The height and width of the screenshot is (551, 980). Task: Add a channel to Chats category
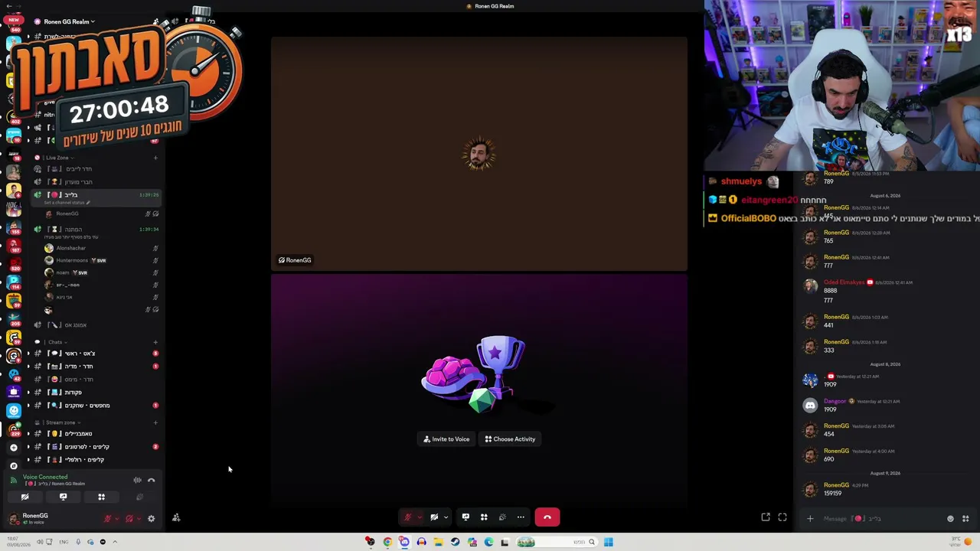155,342
